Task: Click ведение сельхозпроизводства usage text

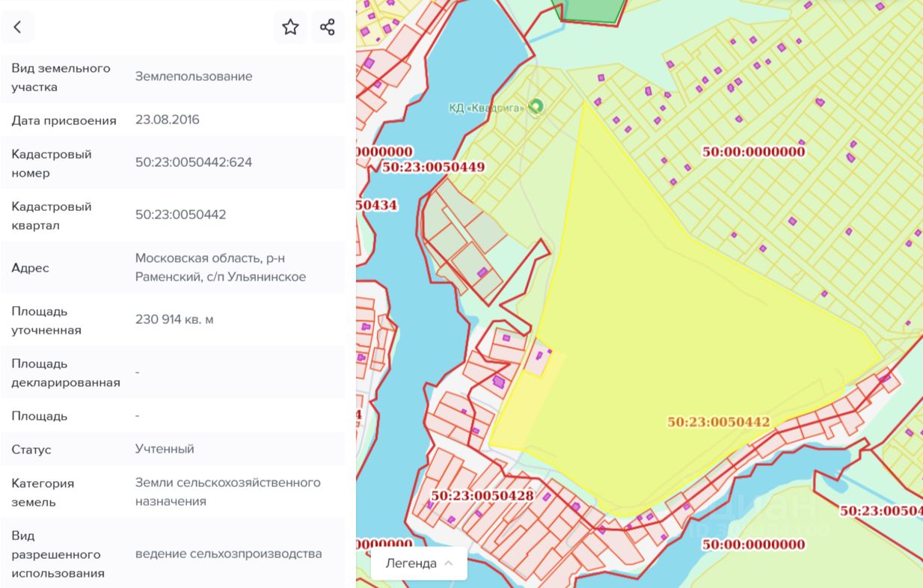Action: point(229,554)
